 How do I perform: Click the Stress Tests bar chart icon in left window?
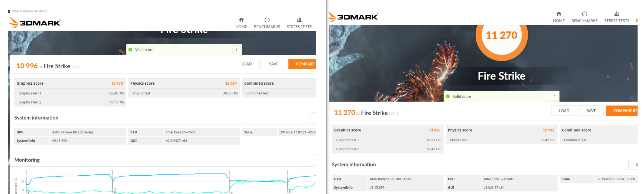click(x=299, y=20)
